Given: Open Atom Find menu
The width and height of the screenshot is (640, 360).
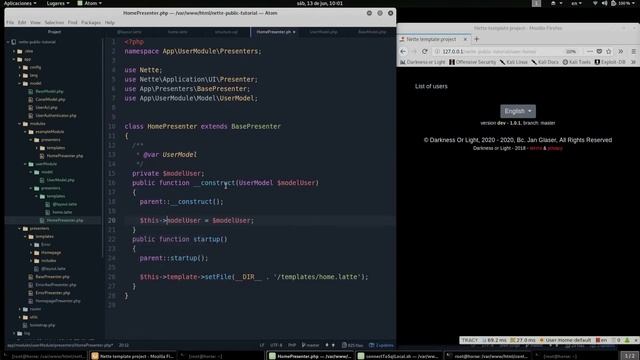Looking at the screenshot, I should point(73,22).
